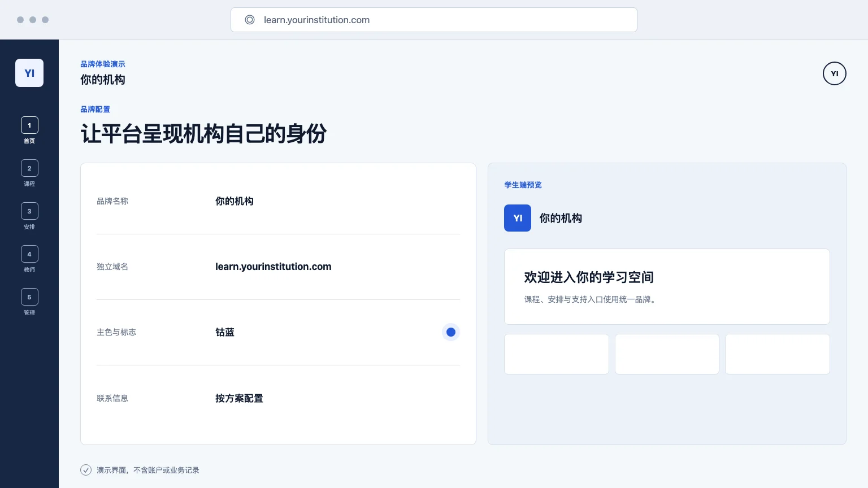Open the YI account avatar
The width and height of the screenshot is (868, 488).
click(835, 73)
